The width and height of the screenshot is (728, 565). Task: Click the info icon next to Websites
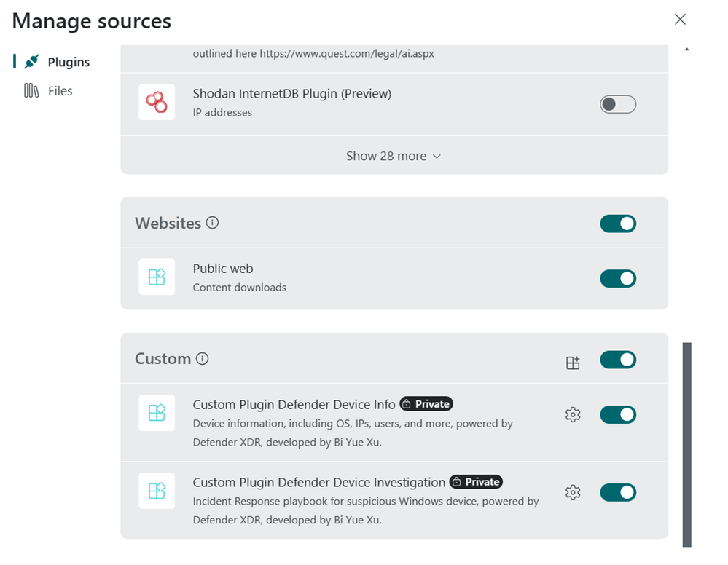tap(212, 223)
